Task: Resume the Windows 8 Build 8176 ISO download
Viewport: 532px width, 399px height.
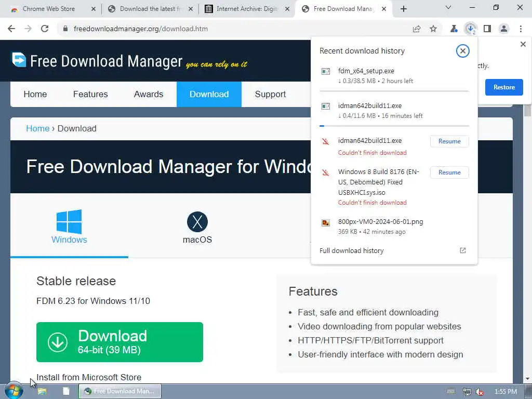Action: click(449, 172)
